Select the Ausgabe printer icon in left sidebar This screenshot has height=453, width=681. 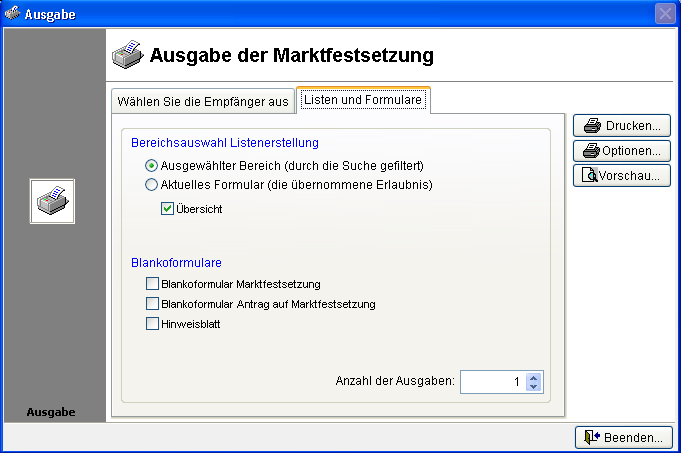tap(52, 201)
